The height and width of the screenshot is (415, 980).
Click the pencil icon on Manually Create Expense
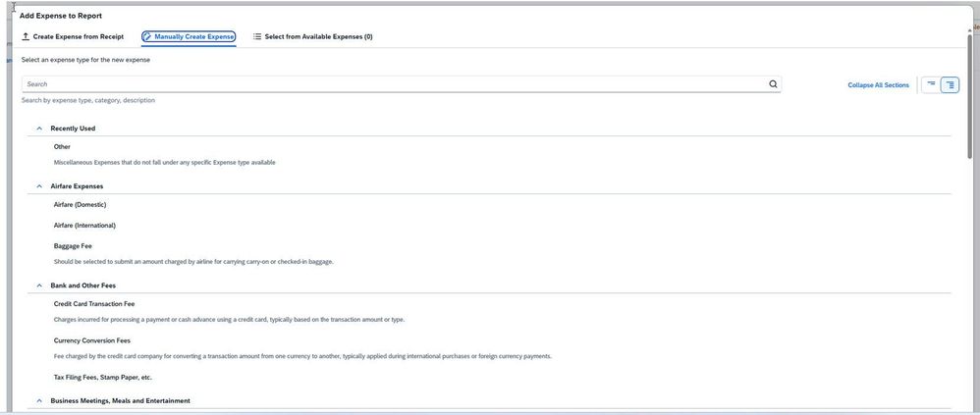coord(147,37)
